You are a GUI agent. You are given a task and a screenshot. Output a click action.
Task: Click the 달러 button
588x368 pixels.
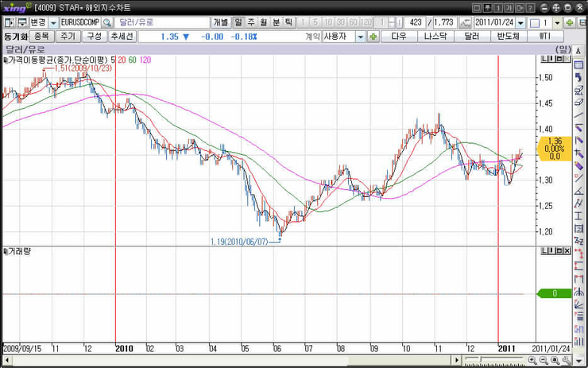[x=472, y=37]
